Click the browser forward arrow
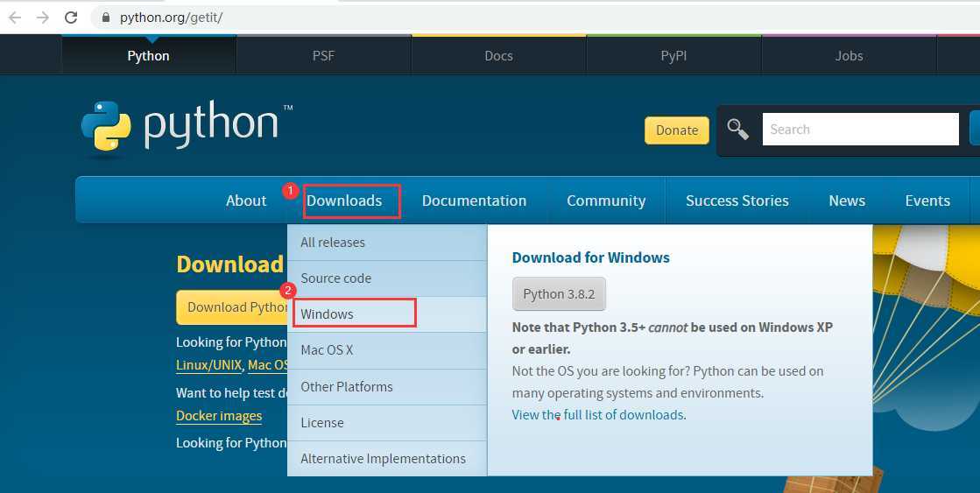Image resolution: width=980 pixels, height=493 pixels. 42,18
